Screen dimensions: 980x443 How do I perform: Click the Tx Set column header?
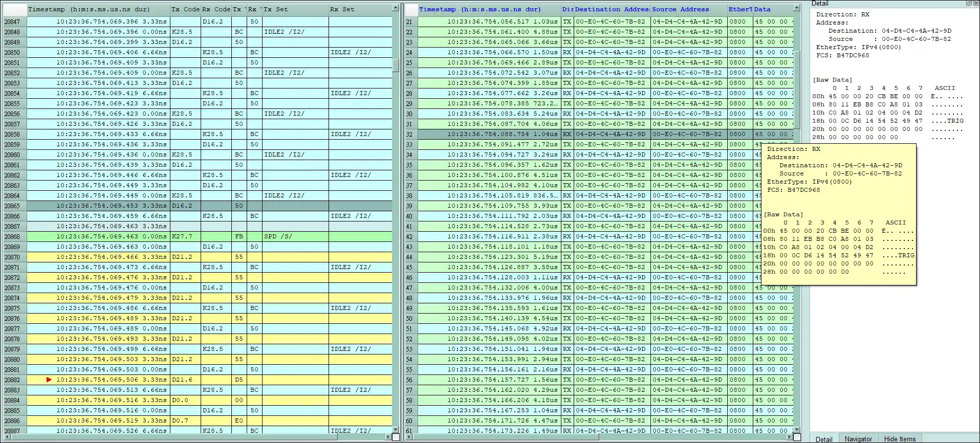(295, 9)
